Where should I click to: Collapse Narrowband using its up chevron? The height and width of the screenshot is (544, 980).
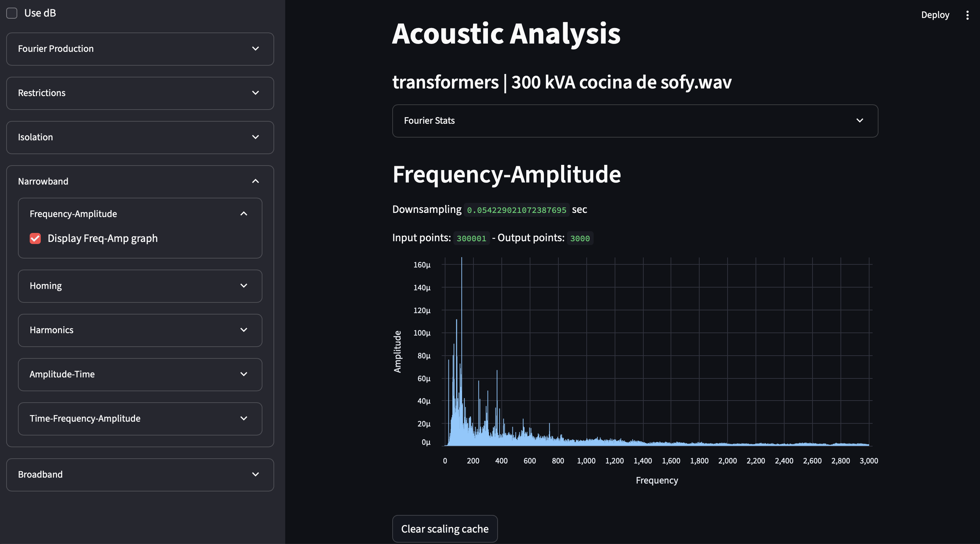[255, 181]
